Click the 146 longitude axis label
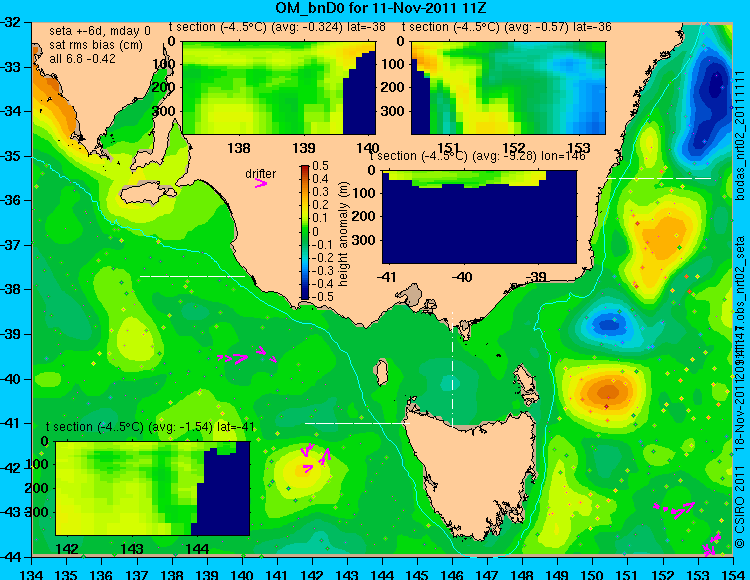The width and height of the screenshot is (750, 580). pos(452,574)
